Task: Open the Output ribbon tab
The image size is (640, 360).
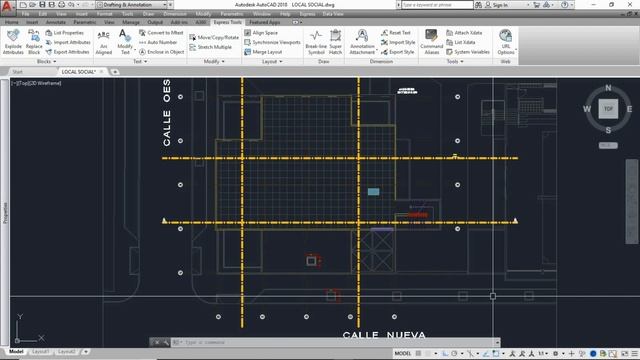Action: 155,22
